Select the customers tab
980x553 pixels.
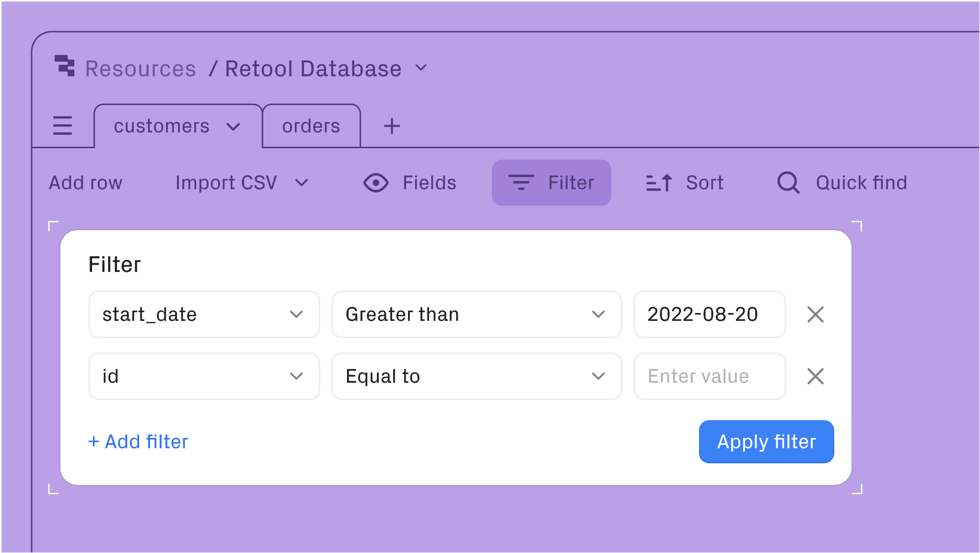[162, 126]
